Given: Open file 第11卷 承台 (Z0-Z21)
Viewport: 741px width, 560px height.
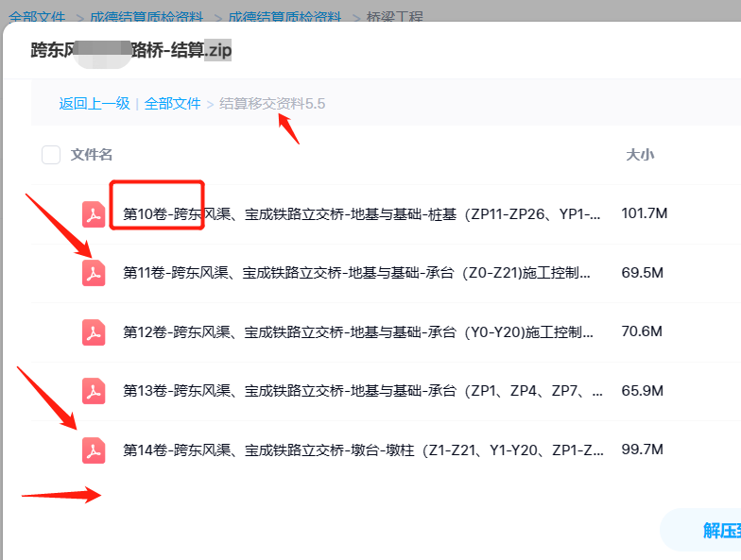Looking at the screenshot, I should pyautogui.click(x=357, y=273).
